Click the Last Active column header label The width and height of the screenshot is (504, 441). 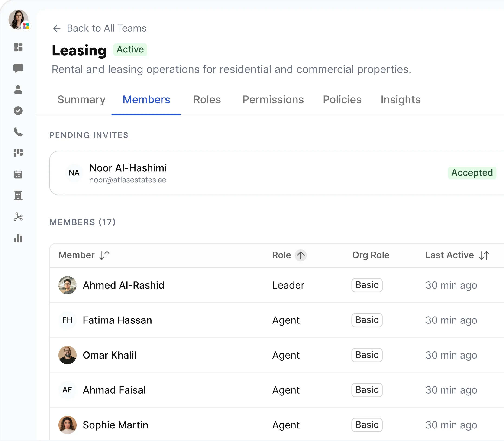[x=449, y=255]
